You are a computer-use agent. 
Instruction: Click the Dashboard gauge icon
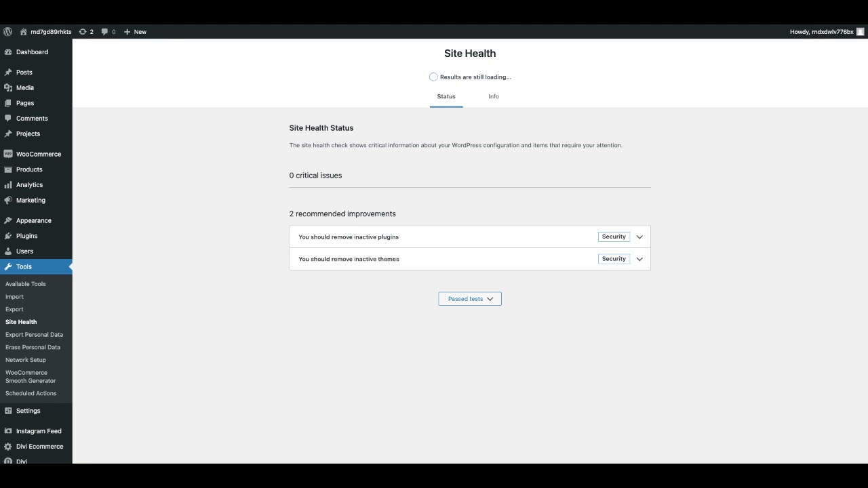(x=8, y=52)
